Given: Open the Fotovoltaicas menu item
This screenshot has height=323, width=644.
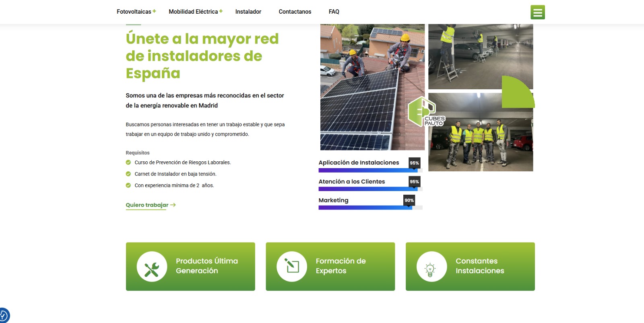Looking at the screenshot, I should [x=134, y=12].
